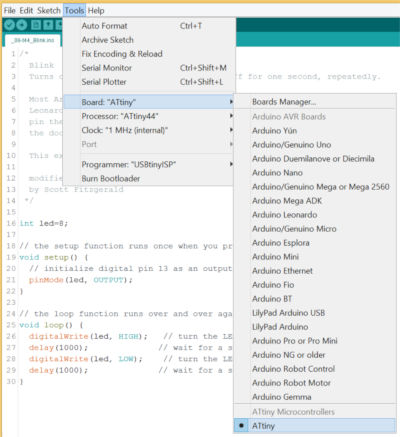Select the LilyPad Arduino USB board

(315, 313)
